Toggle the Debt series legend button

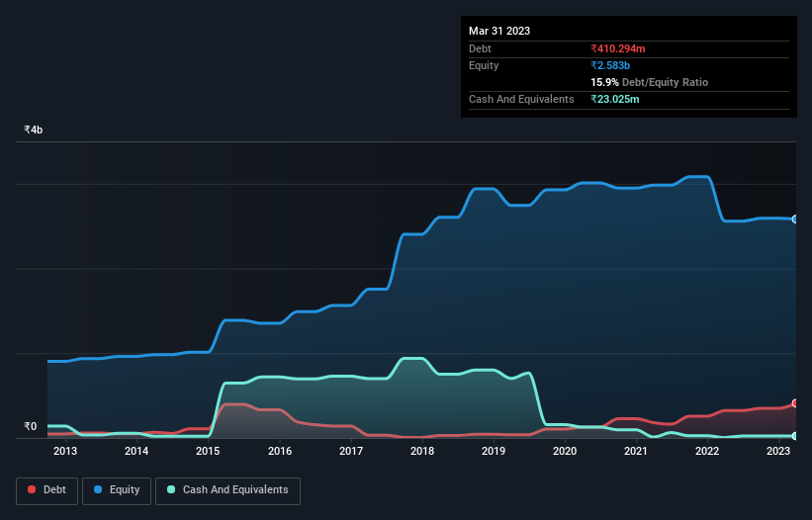[x=47, y=490]
